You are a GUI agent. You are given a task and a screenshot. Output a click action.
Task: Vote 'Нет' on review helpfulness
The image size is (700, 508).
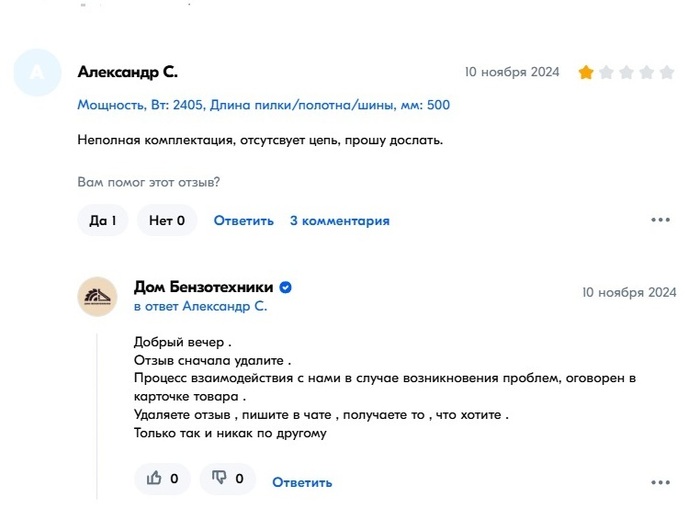[167, 220]
